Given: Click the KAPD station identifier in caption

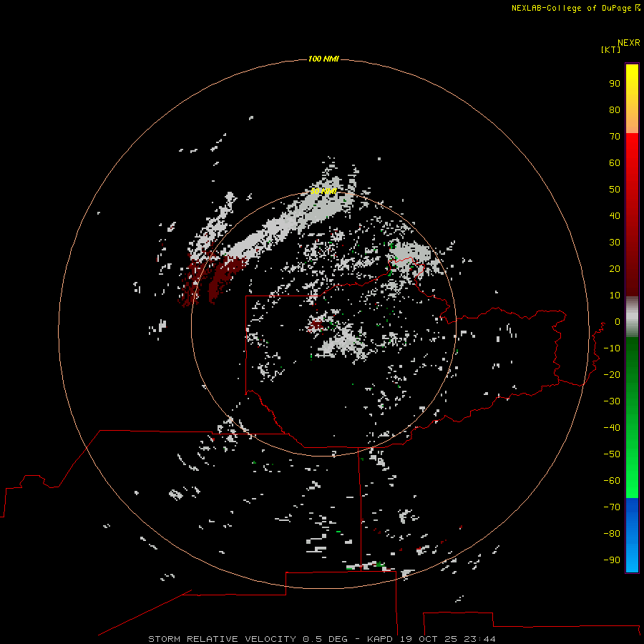Looking at the screenshot, I should 381,639.
